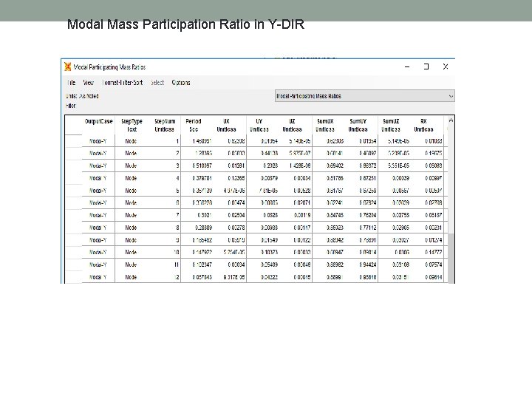Click the Filter label below units
532x399 pixels.
[x=71, y=106]
